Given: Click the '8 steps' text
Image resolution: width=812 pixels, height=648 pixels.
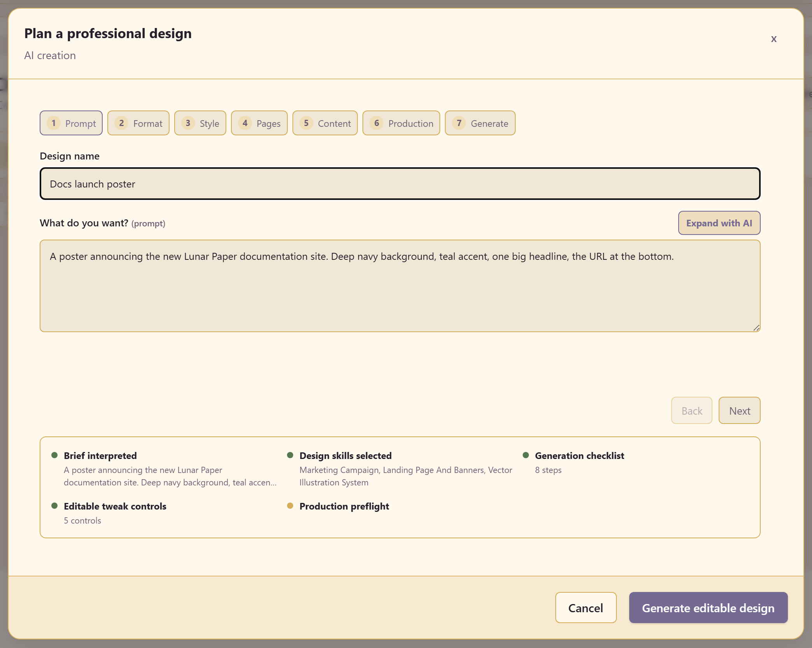Looking at the screenshot, I should coord(548,470).
